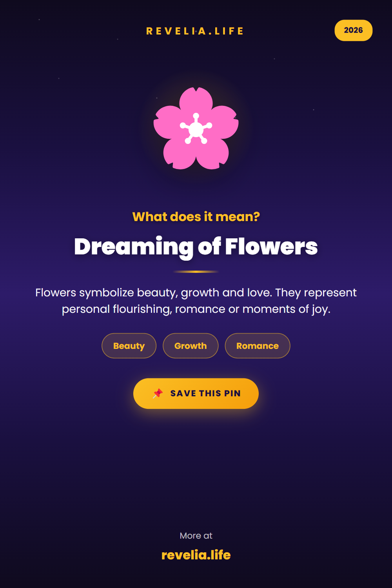Viewport: 392px width, 588px height.
Task: Open the revelia.life footer link
Action: 196,555
